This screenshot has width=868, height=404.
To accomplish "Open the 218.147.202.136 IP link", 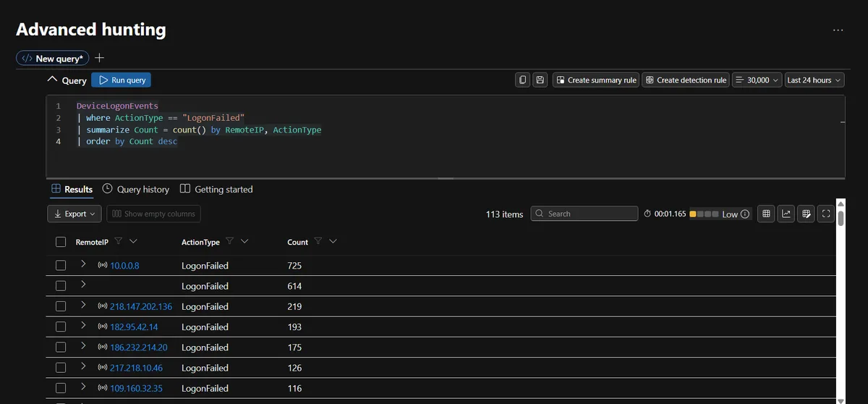I will (141, 307).
